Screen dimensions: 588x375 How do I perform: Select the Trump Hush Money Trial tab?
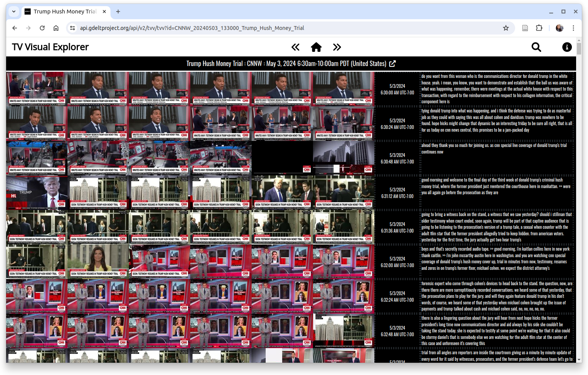coord(65,12)
